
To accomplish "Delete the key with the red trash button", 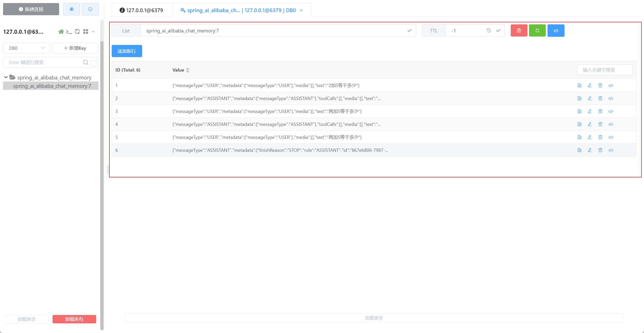I will (x=519, y=31).
